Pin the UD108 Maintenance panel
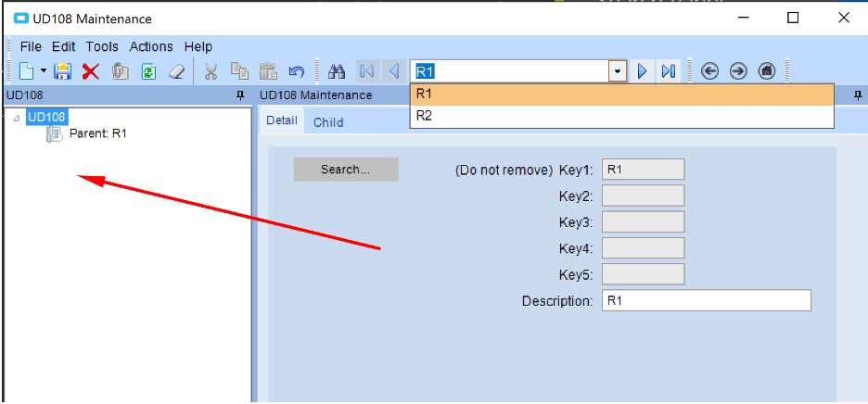Image resolution: width=868 pixels, height=404 pixels. point(858,95)
